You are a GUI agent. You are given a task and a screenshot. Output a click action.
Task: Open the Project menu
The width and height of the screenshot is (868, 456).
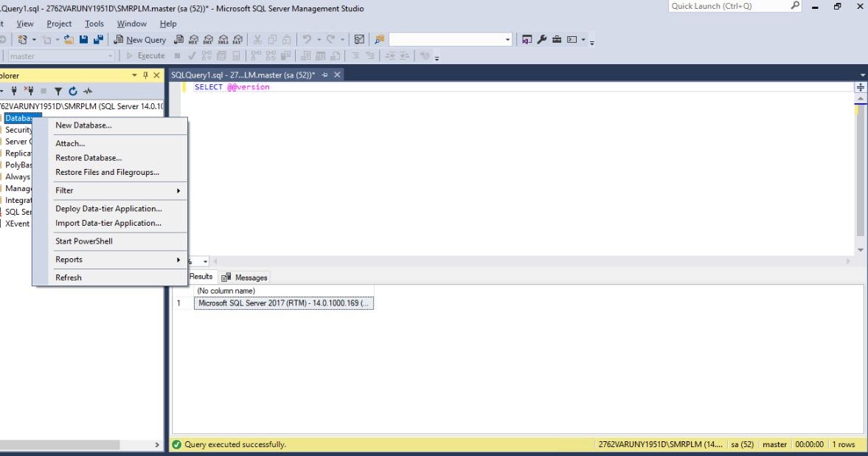click(59, 24)
